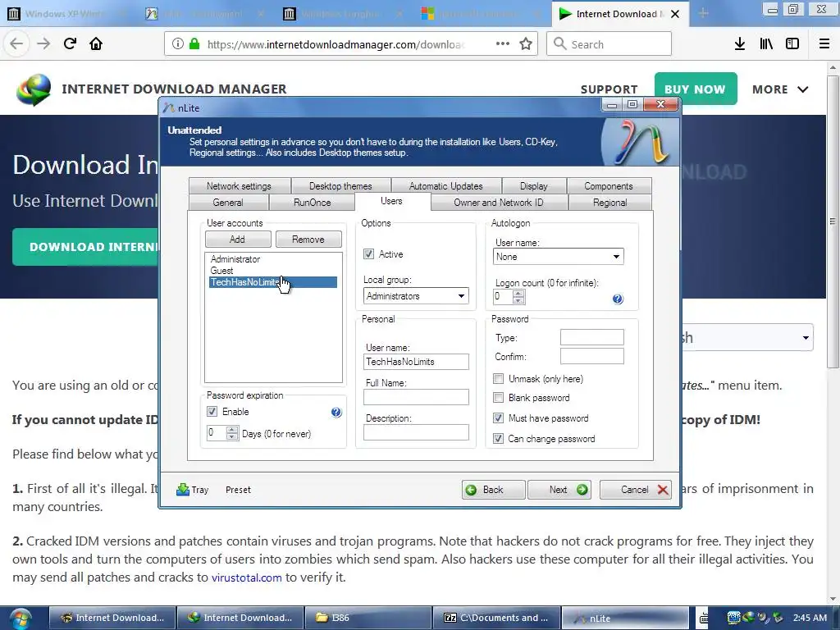840x630 pixels.
Task: Switch to Owner and Network ID tab
Action: (498, 203)
